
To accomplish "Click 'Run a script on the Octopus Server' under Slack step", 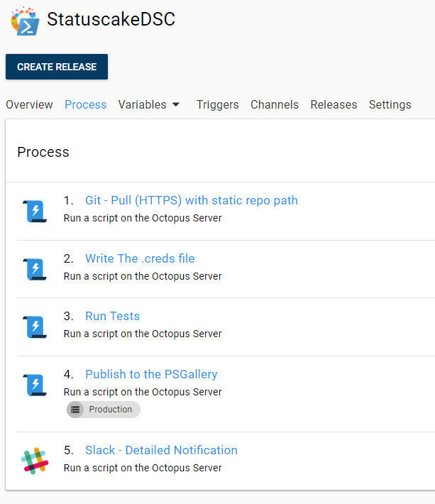I will (x=143, y=468).
